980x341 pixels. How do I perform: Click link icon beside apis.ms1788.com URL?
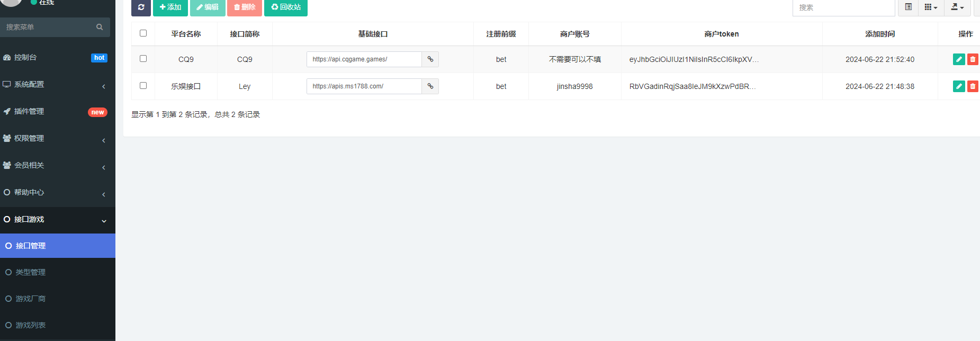tap(430, 86)
